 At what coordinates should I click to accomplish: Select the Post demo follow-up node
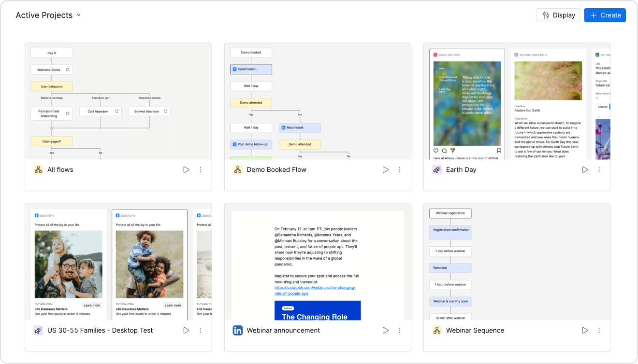251,144
